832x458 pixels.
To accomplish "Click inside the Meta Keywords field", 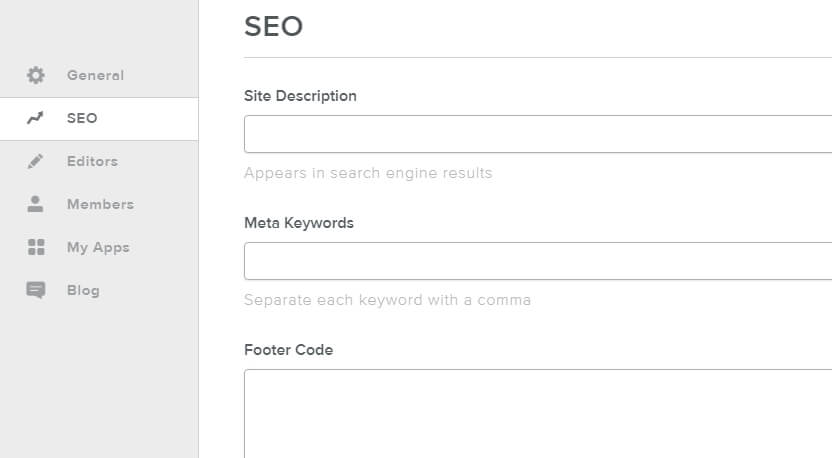I will [538, 261].
